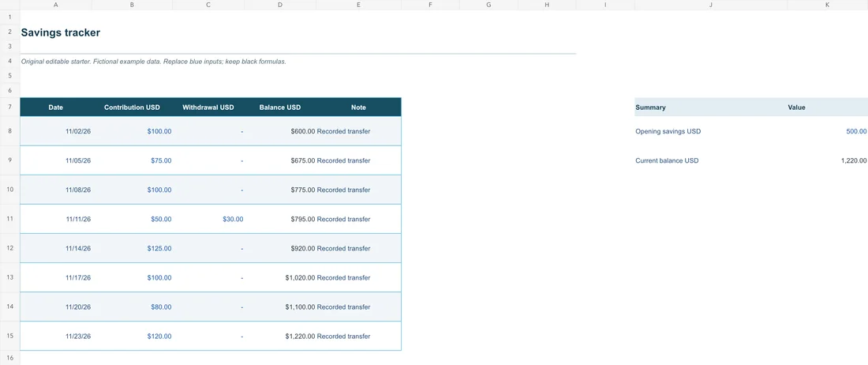Click the 'Date' table header

point(56,107)
